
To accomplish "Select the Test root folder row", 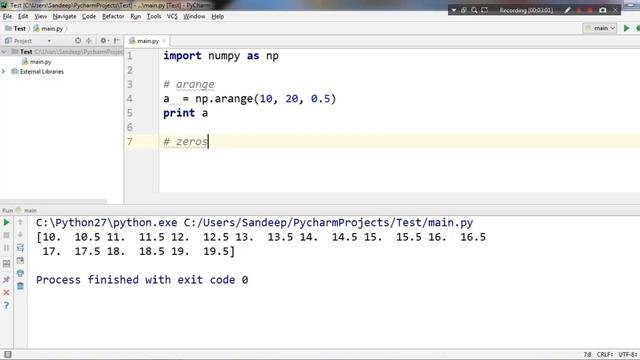I will pos(62,52).
